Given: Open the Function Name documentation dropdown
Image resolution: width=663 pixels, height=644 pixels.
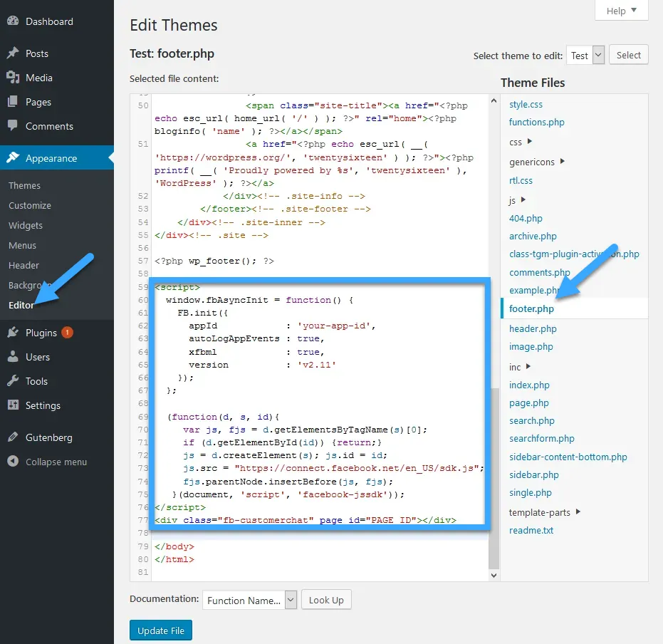Looking at the screenshot, I should [249, 600].
